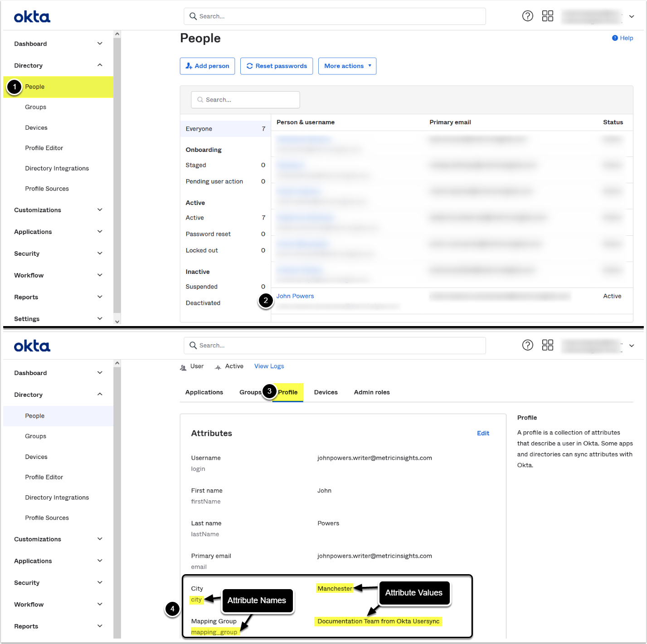Viewport: 647px width, 644px height.
Task: Filter by Pending user action
Action: [x=225, y=181]
